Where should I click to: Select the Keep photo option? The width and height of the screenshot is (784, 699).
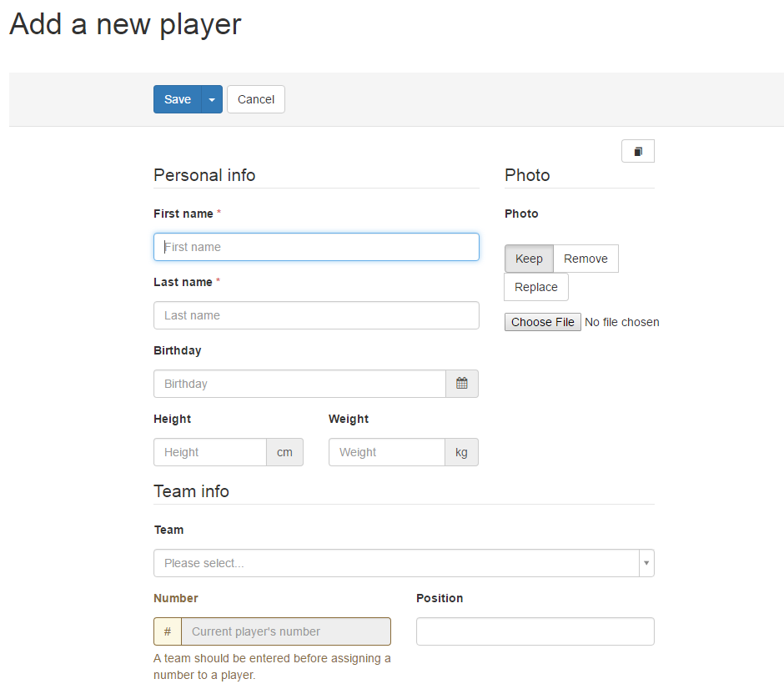pyautogui.click(x=529, y=259)
